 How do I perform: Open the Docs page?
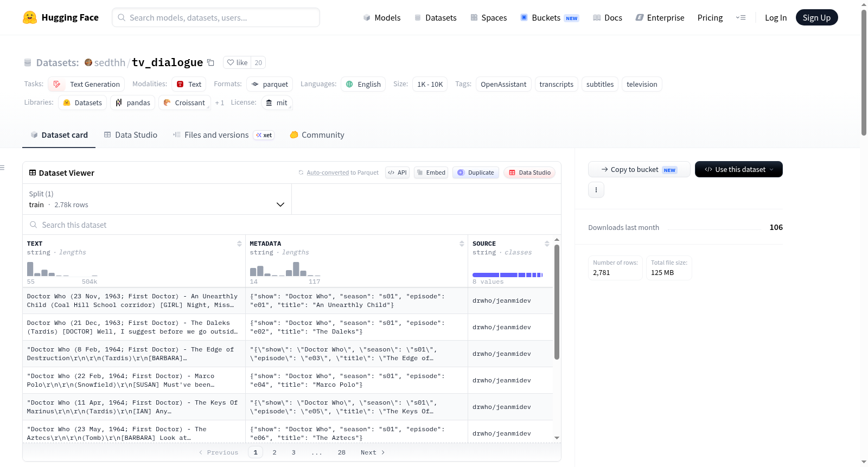(x=607, y=17)
